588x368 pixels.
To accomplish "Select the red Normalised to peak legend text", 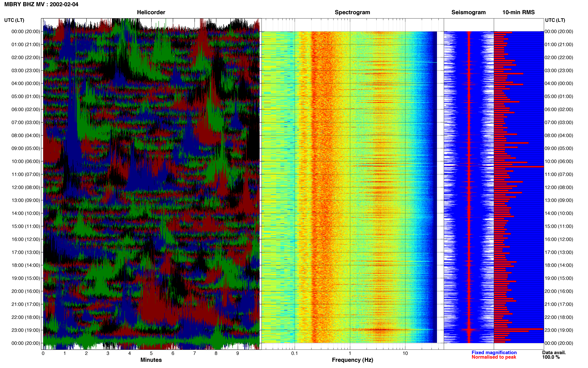I will click(x=494, y=357).
